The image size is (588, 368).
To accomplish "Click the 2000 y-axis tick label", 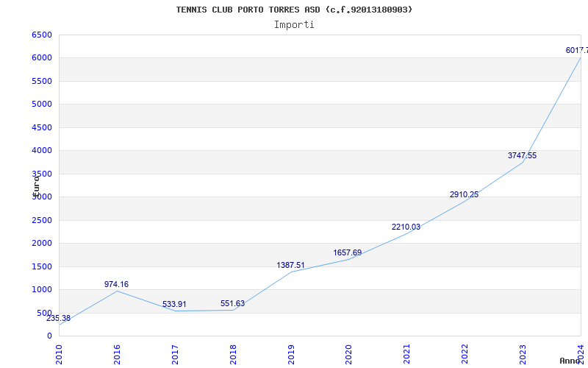I will coord(42,244).
